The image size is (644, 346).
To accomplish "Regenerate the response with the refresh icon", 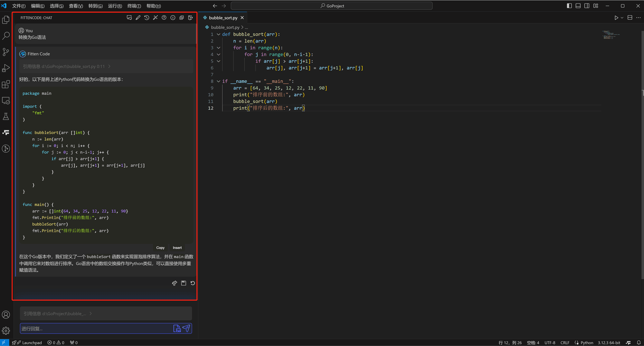I will pos(193,283).
